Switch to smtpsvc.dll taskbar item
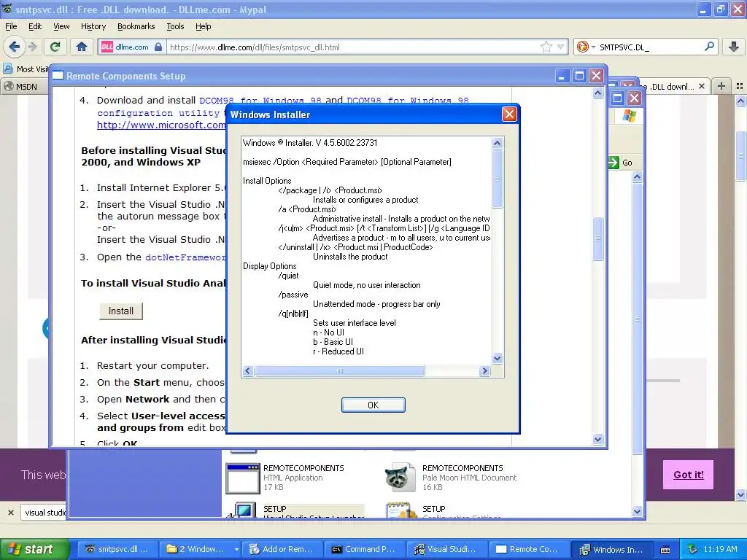Screen dimensions: 747x560 pyautogui.click(x=117, y=549)
